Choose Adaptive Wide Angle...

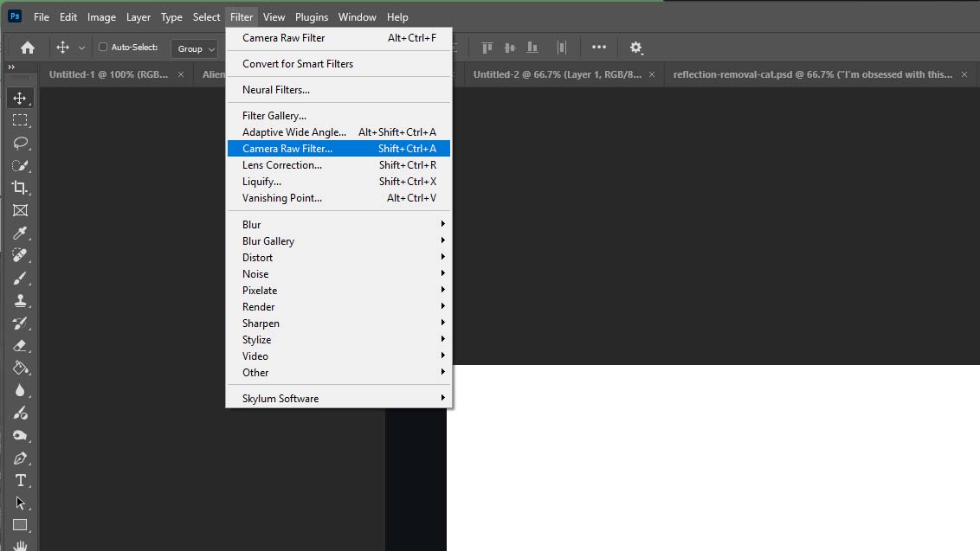click(x=338, y=131)
